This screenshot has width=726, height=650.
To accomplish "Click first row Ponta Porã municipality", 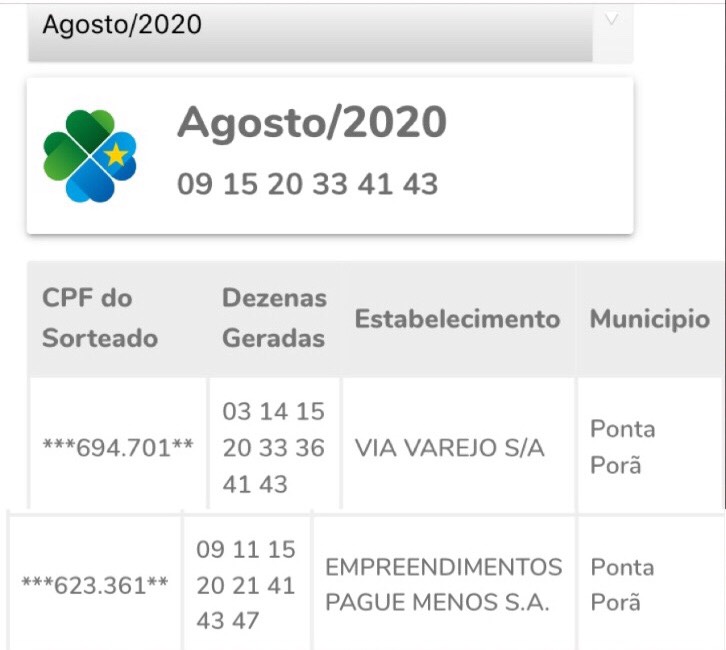I will click(x=622, y=447).
